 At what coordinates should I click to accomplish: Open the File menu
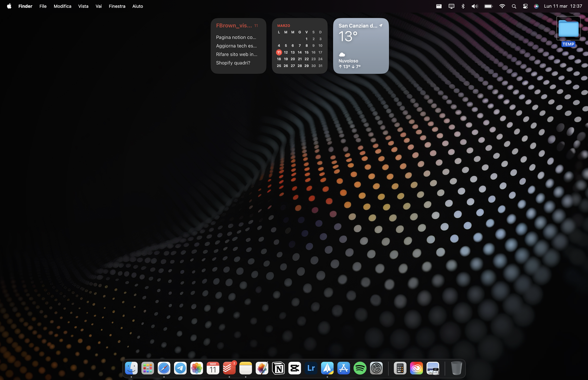click(x=43, y=6)
